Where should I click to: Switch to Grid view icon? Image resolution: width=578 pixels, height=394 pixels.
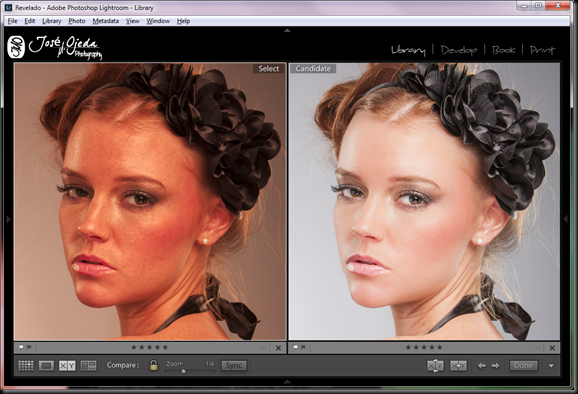pos(26,366)
